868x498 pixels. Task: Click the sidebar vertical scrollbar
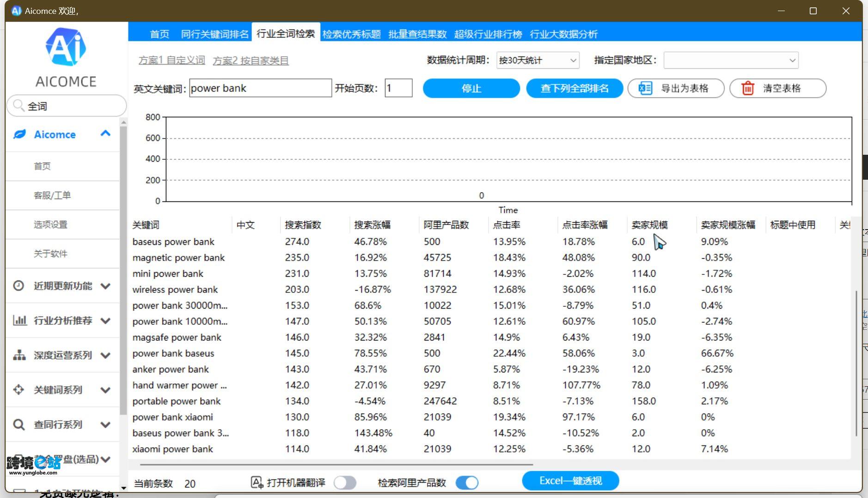click(123, 269)
